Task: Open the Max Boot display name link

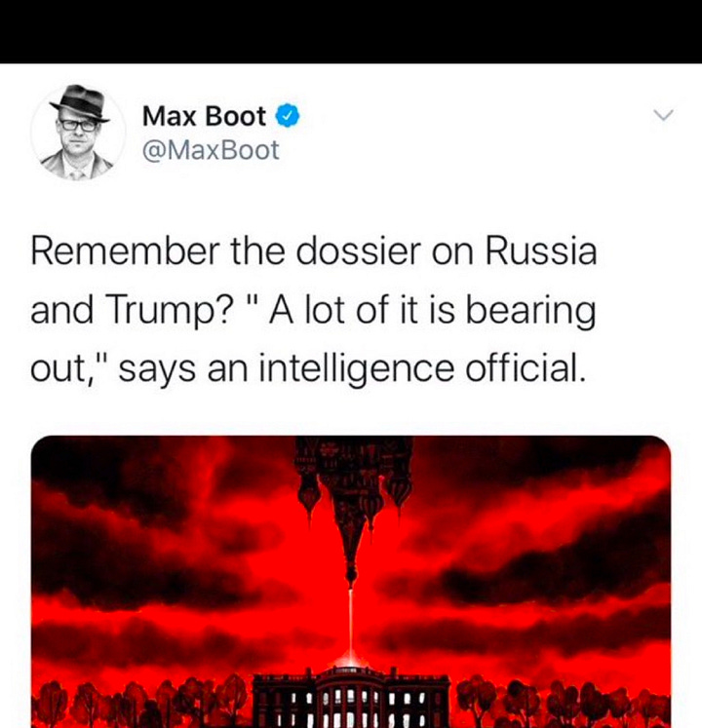Action: pos(204,116)
